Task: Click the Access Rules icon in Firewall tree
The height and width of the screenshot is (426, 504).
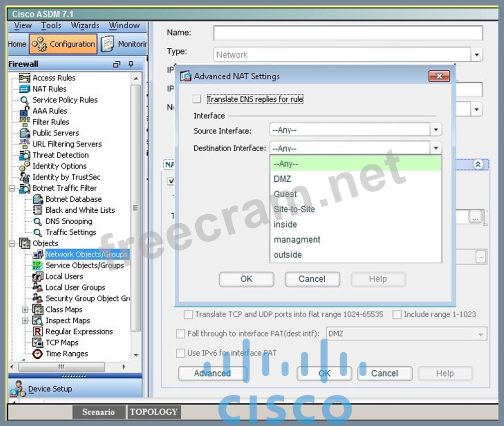Action: coord(24,78)
